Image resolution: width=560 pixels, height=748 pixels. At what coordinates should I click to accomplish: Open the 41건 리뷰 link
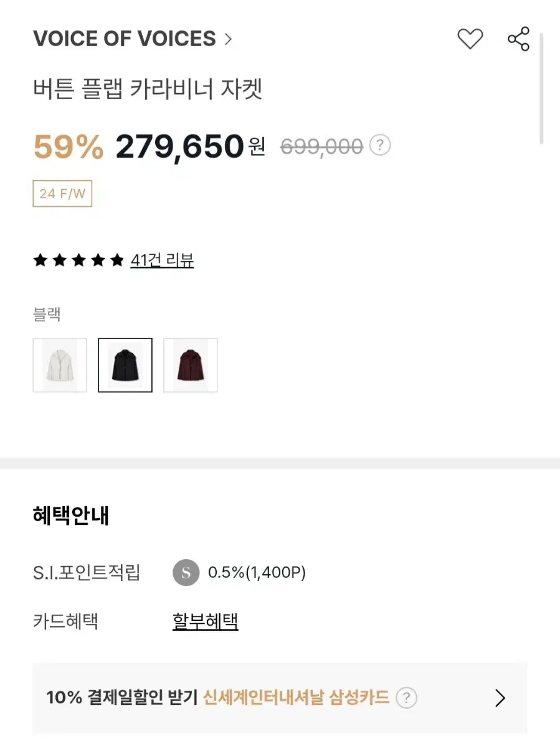point(162,261)
